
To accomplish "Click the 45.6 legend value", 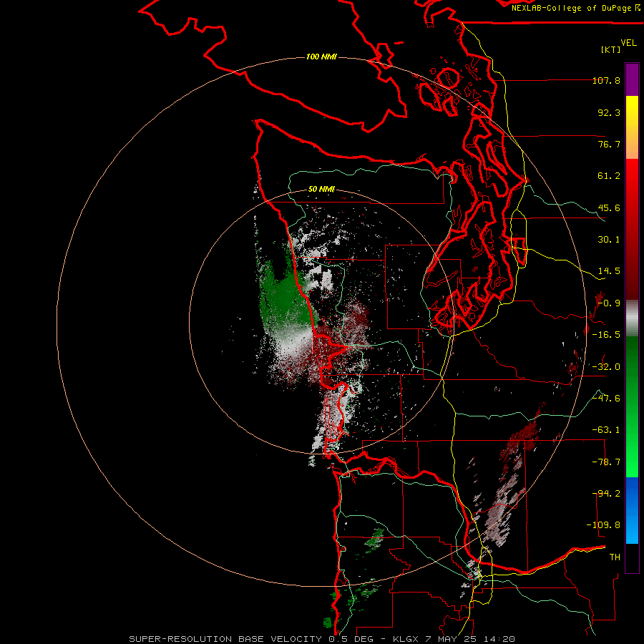I will point(609,208).
